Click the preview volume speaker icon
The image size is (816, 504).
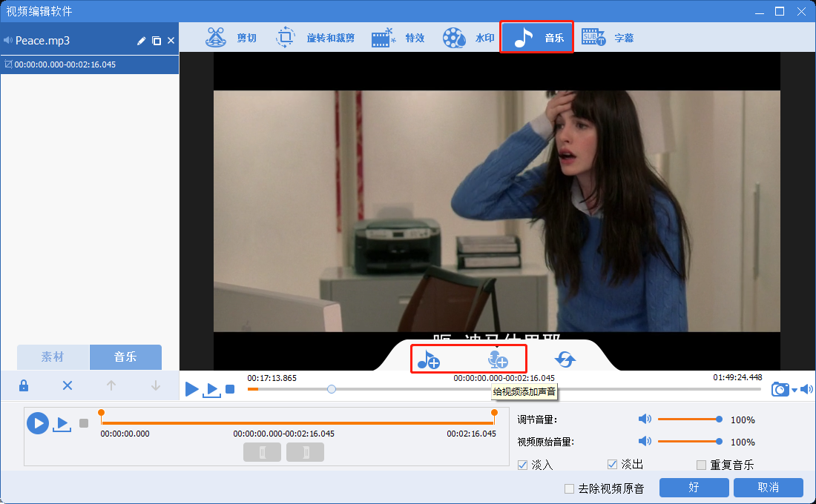click(806, 389)
